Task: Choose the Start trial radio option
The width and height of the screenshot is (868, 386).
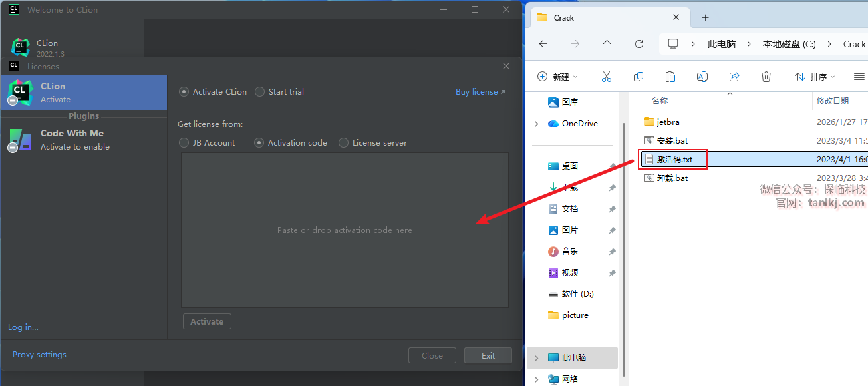Action: tap(260, 92)
